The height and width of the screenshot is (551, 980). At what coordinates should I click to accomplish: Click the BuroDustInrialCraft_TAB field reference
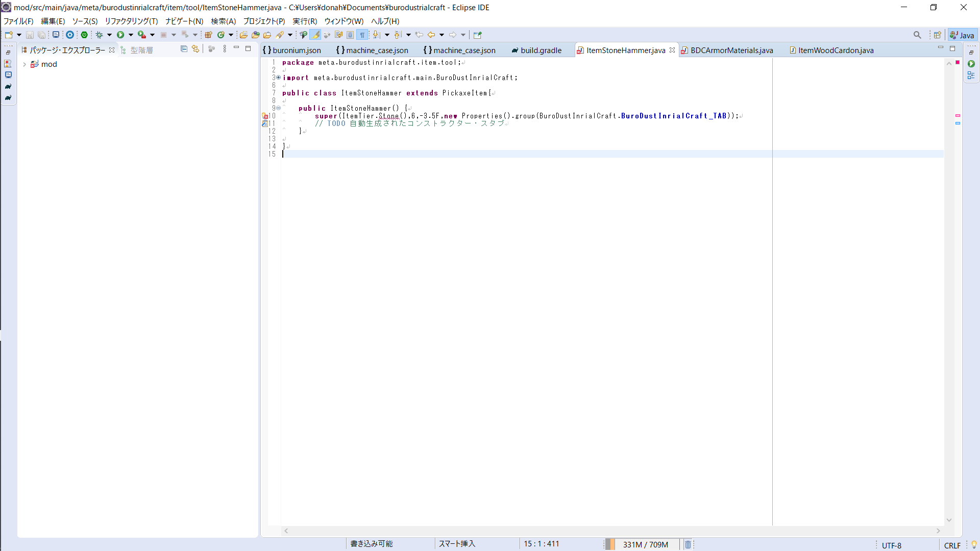[x=673, y=116]
